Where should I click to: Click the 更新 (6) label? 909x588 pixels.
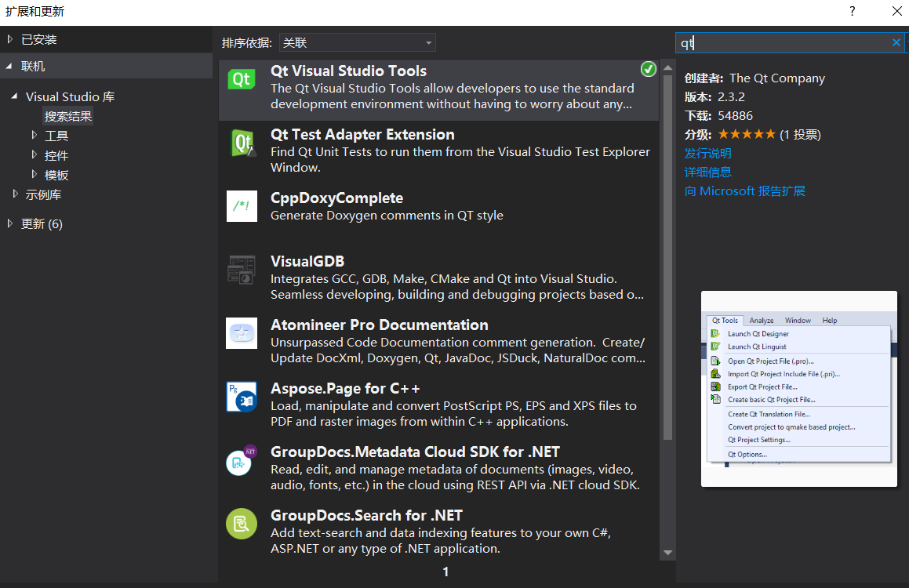pyautogui.click(x=42, y=223)
